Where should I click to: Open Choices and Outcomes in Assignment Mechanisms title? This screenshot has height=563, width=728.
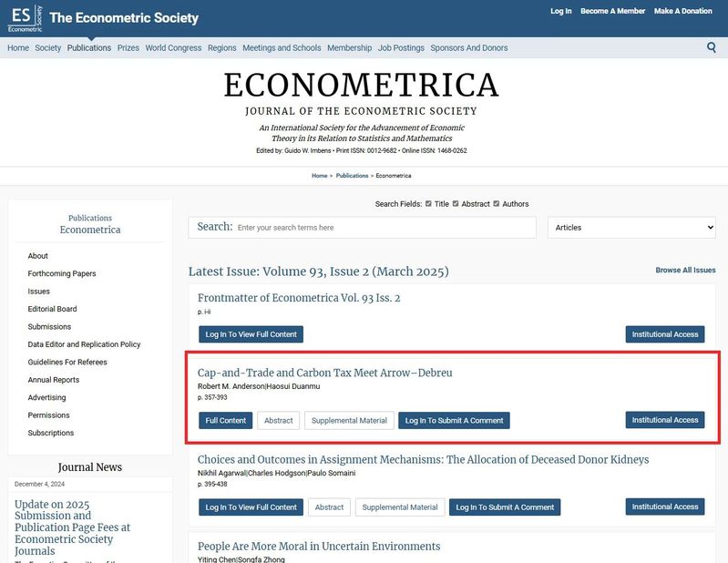click(424, 459)
